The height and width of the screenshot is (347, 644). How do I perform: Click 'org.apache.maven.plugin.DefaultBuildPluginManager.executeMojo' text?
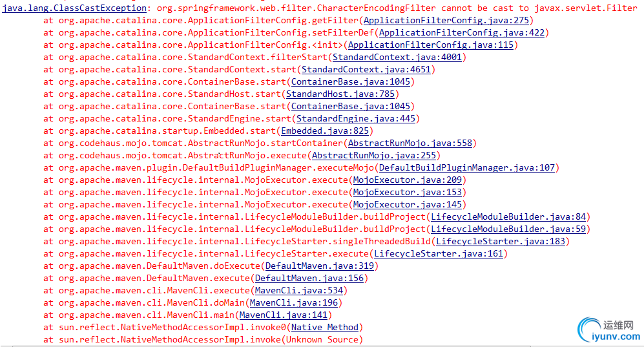216,168
